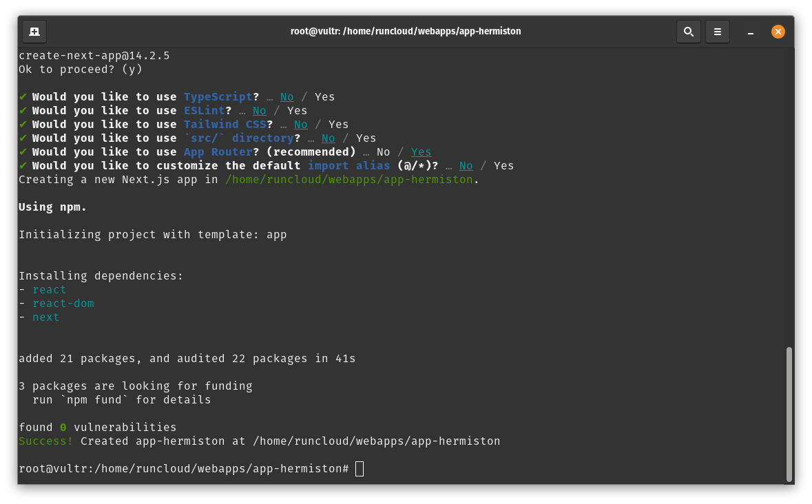Open the hamburger menu
Image resolution: width=812 pixels, height=504 pixels.
pos(717,32)
